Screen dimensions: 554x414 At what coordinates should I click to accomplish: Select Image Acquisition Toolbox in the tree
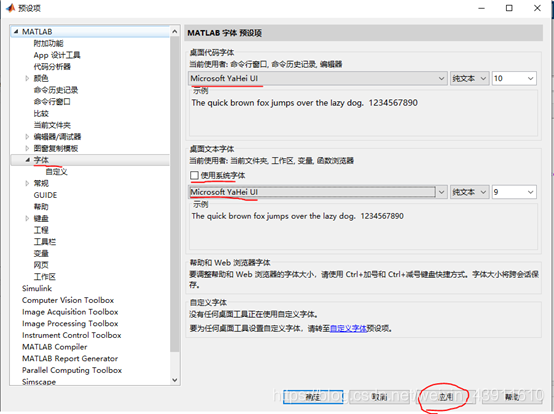pos(70,312)
